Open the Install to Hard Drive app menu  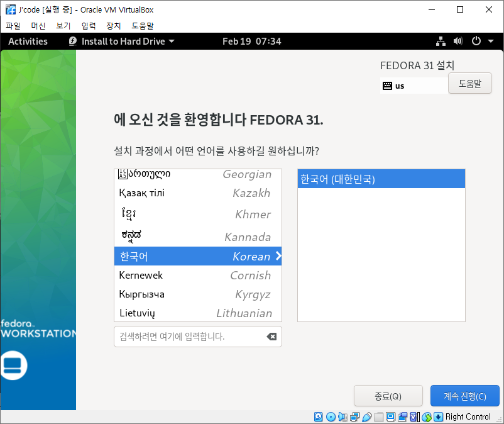121,41
